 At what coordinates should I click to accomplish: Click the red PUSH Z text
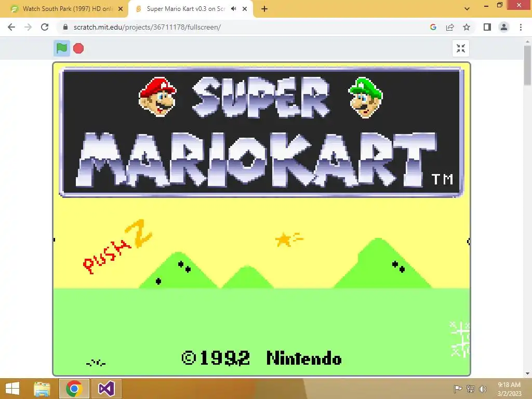(117, 247)
